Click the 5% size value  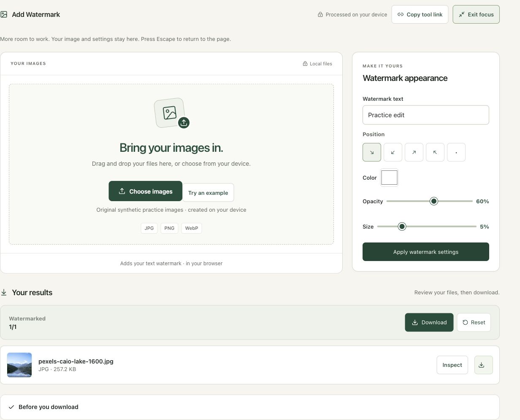tap(485, 226)
